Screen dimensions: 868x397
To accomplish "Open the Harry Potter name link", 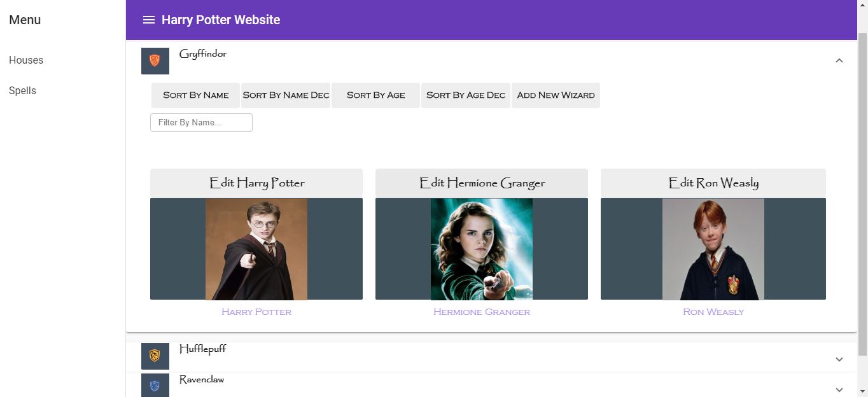I will click(256, 312).
